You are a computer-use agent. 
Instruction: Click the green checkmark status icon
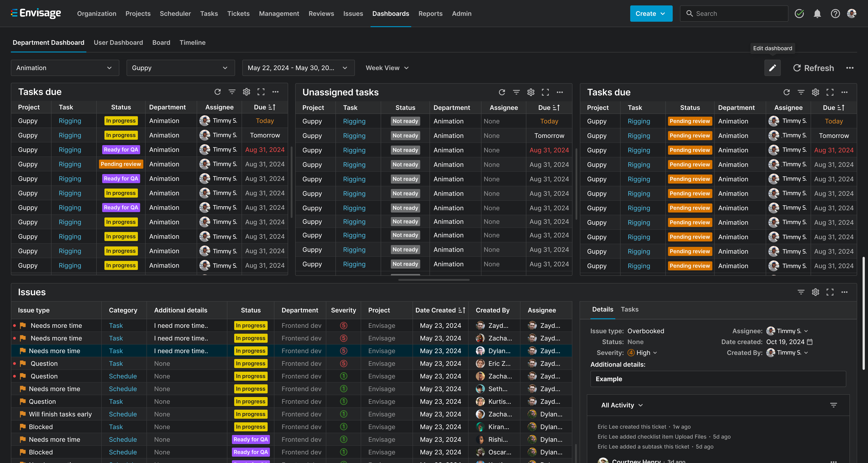tap(799, 14)
